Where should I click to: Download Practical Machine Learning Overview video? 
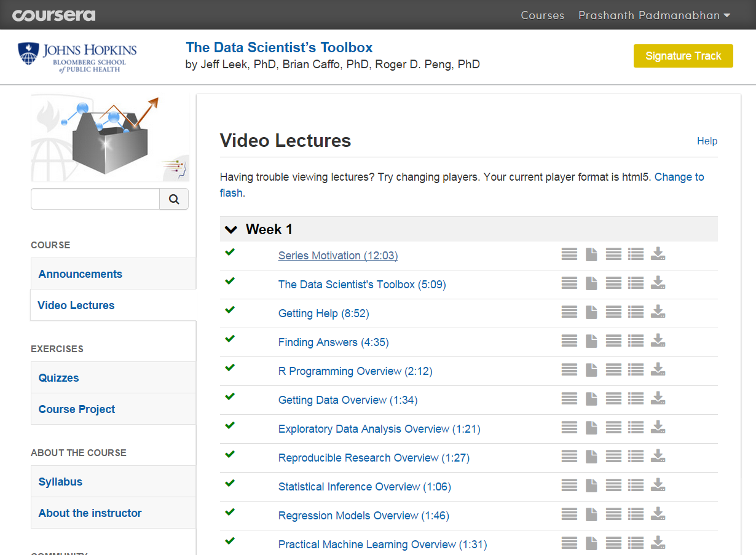(x=658, y=543)
